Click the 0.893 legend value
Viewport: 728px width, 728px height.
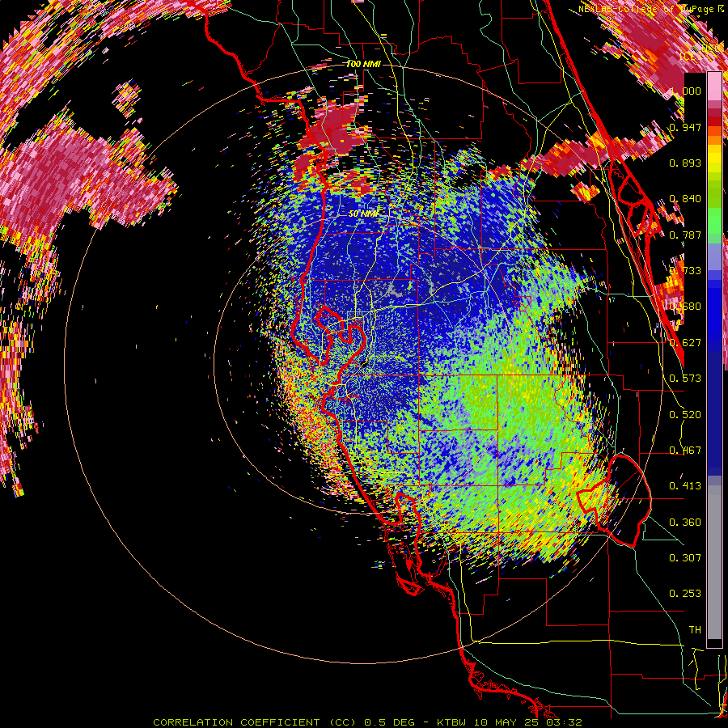685,163
